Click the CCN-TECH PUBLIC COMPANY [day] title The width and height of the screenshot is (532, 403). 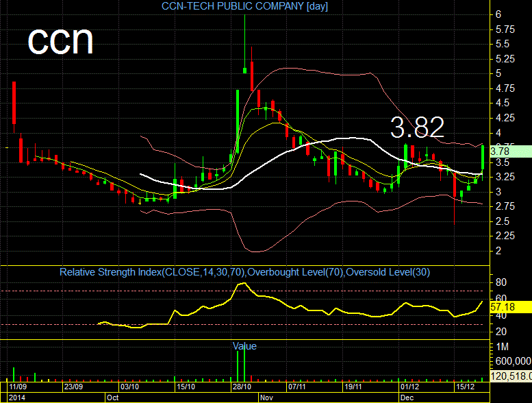point(244,6)
